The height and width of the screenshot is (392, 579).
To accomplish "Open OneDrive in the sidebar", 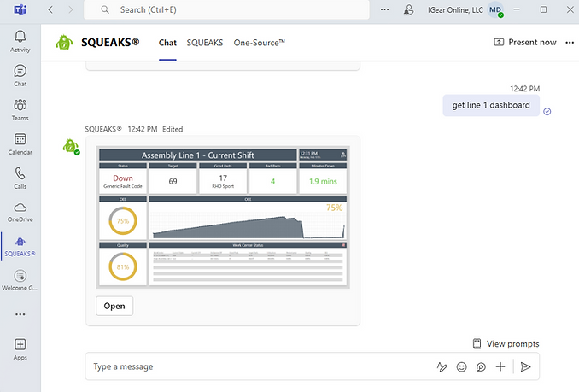I will pos(20,211).
